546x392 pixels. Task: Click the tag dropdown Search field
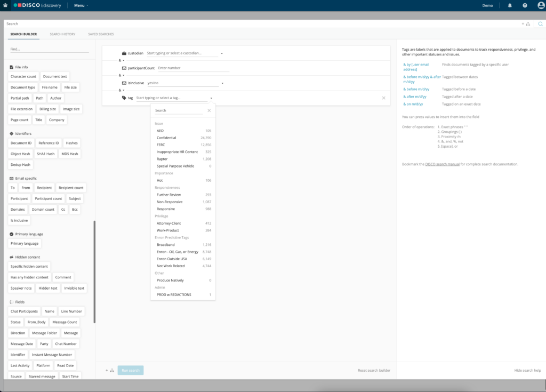click(x=179, y=110)
